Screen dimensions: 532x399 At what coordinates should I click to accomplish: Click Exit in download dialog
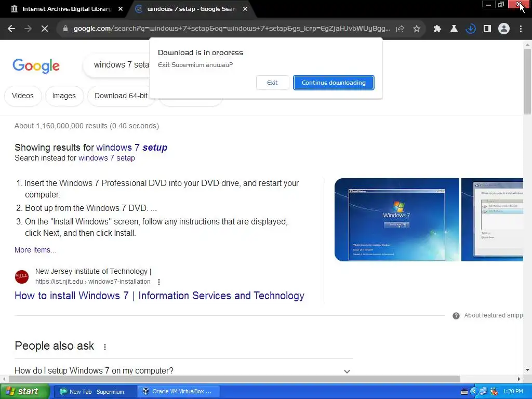click(x=272, y=83)
